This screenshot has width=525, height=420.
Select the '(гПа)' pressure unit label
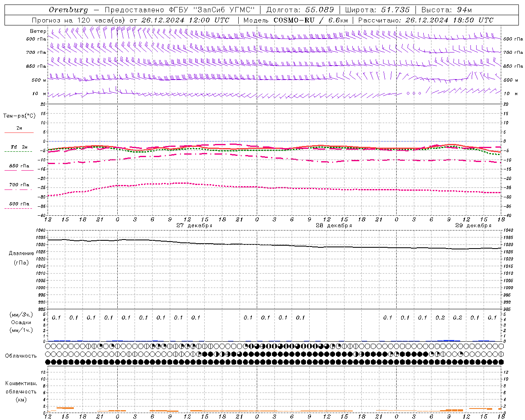[x=21, y=263]
